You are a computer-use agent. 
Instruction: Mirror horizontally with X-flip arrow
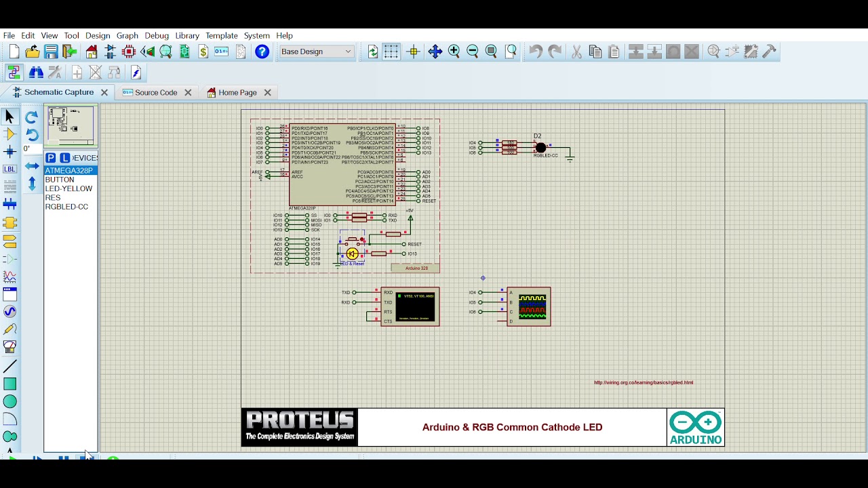[x=32, y=166]
